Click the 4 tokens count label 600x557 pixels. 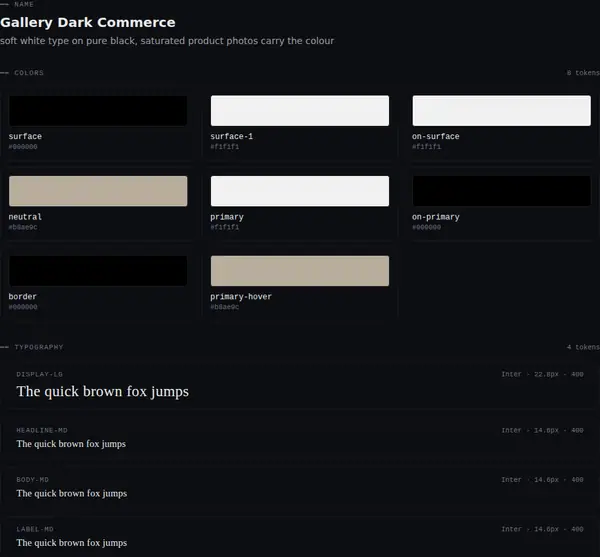583,347
